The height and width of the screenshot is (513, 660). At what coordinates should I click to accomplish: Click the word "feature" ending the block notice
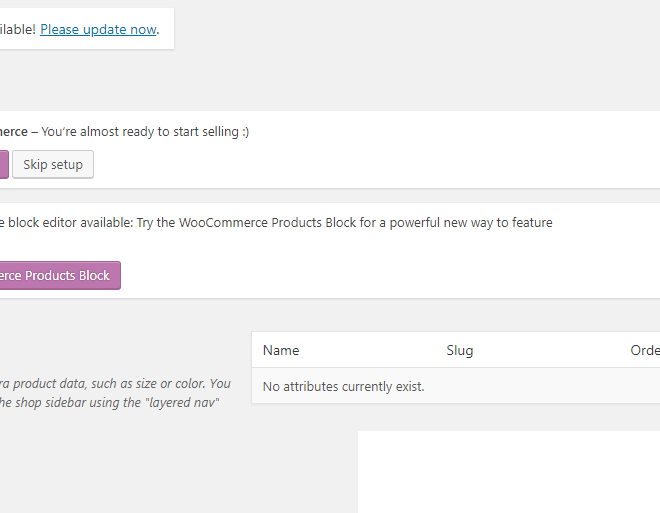point(532,222)
